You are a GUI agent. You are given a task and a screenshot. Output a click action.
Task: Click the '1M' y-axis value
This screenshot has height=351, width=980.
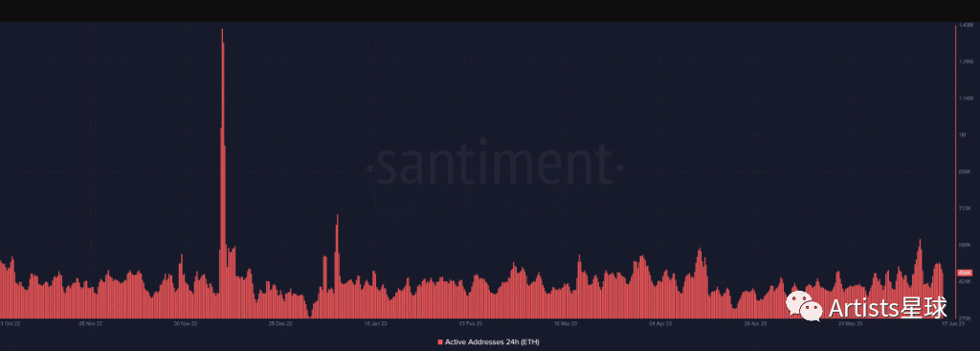963,135
